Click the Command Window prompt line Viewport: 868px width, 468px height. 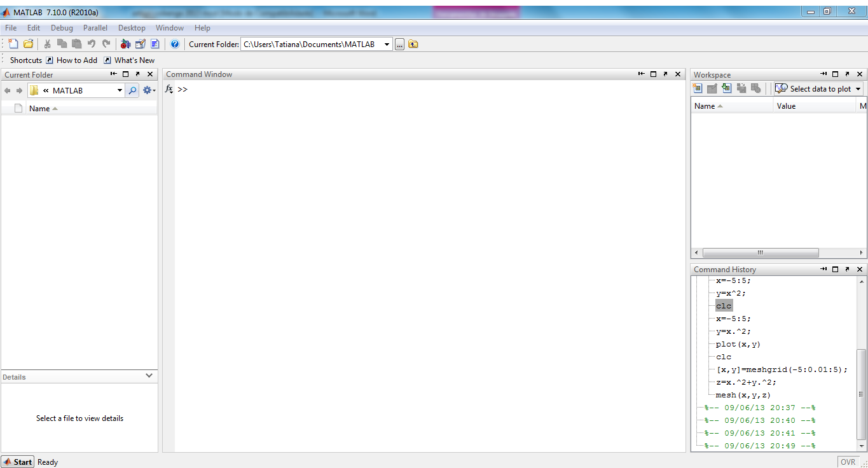pos(429,90)
